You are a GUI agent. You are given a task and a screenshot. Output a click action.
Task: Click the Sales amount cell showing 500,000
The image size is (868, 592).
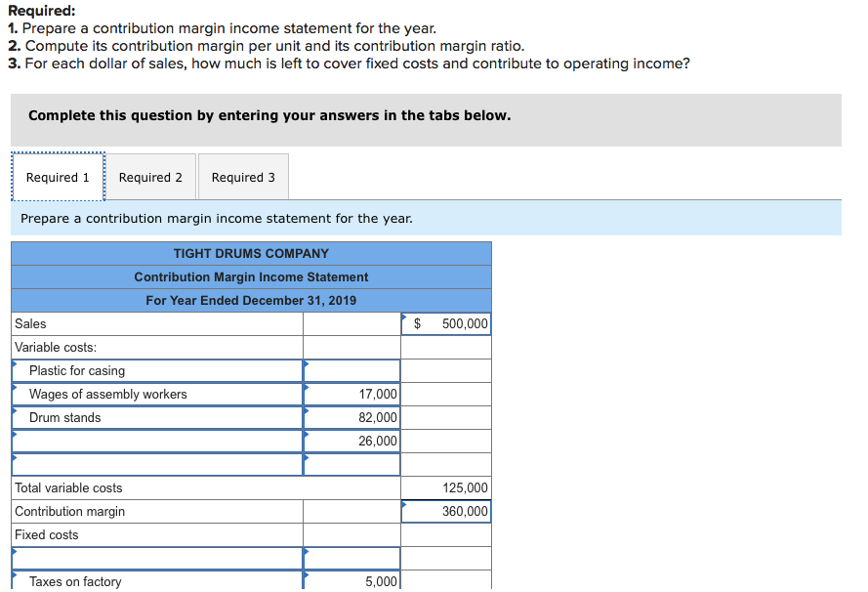[x=445, y=323]
